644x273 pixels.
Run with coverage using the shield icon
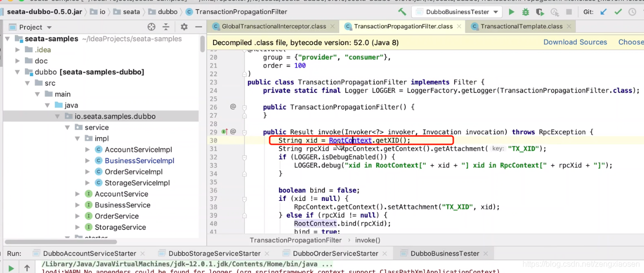point(540,11)
